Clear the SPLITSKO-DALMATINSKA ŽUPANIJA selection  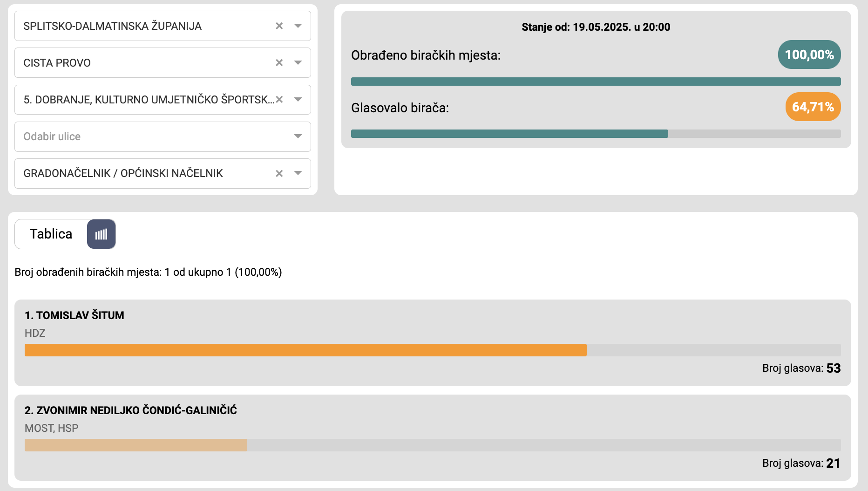pyautogui.click(x=279, y=26)
